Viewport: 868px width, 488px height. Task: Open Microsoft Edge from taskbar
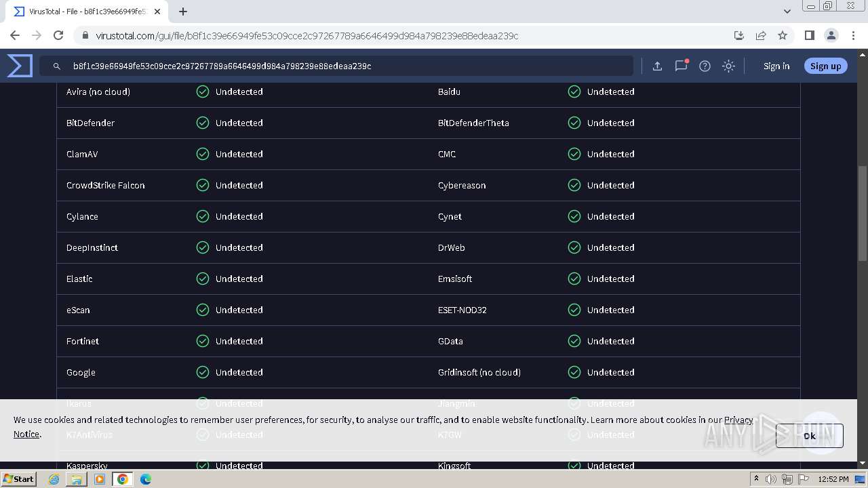(x=146, y=479)
